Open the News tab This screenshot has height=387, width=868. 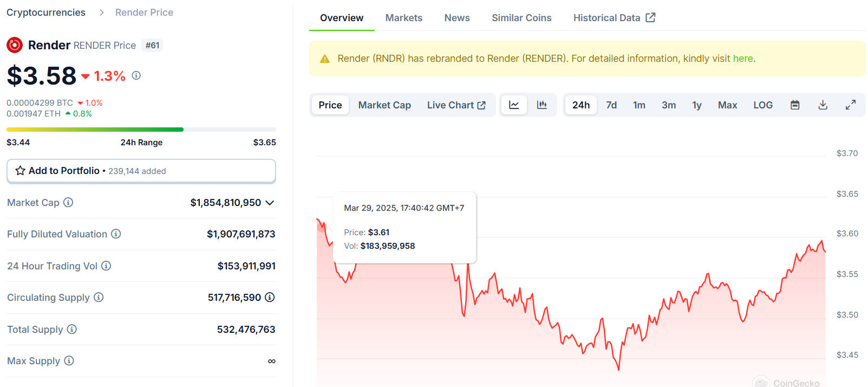[x=457, y=18]
